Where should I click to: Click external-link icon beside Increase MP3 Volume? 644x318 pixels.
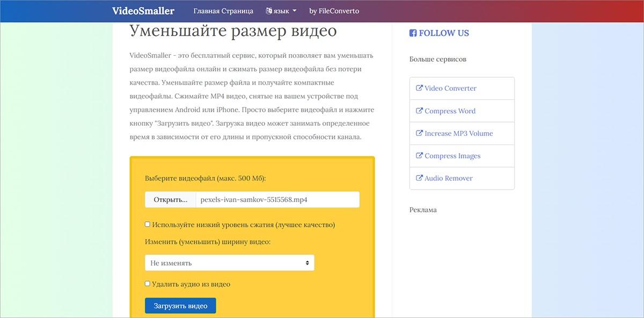(x=420, y=133)
